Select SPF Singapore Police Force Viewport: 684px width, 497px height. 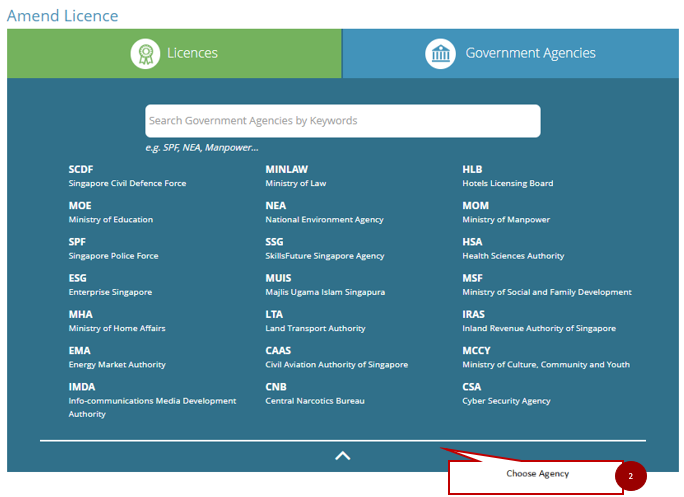coord(113,248)
